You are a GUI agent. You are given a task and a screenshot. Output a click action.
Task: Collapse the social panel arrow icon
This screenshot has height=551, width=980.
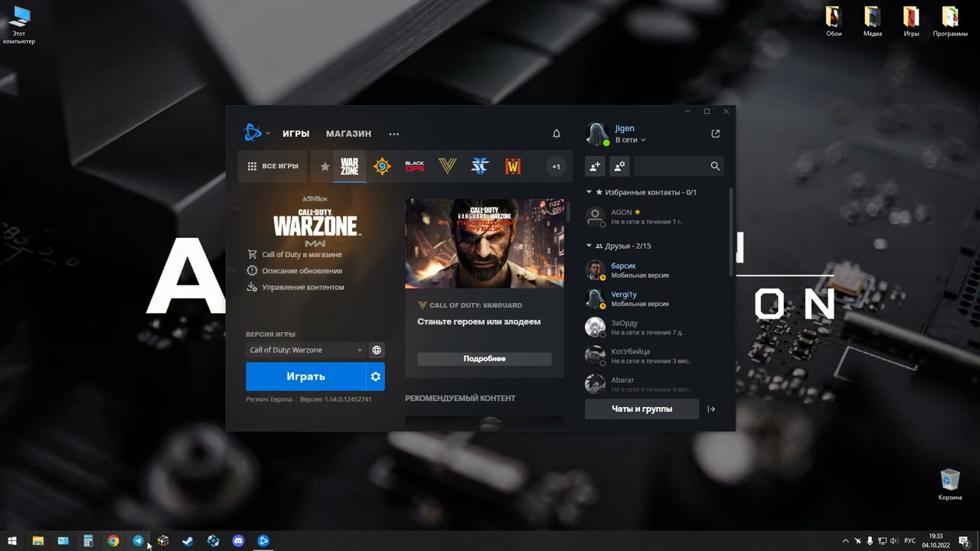(x=711, y=409)
